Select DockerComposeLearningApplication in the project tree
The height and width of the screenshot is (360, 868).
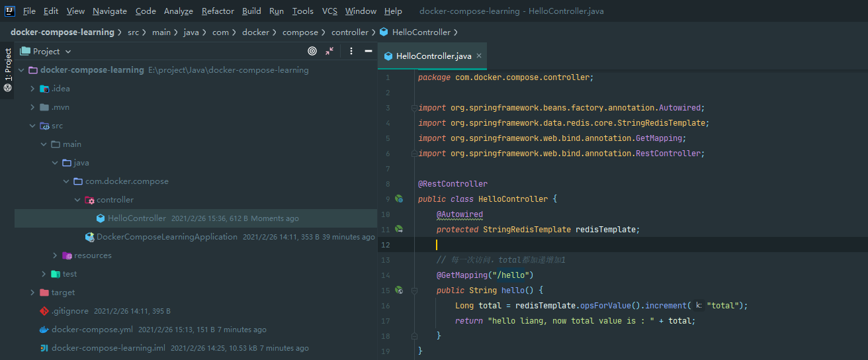167,237
